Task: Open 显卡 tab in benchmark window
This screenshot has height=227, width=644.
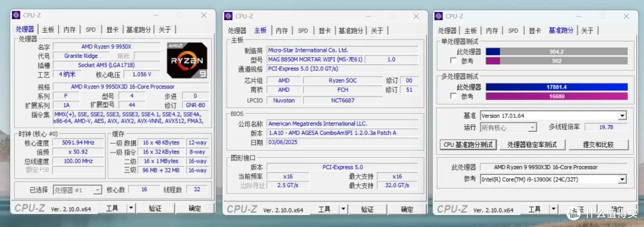Action: (x=534, y=30)
